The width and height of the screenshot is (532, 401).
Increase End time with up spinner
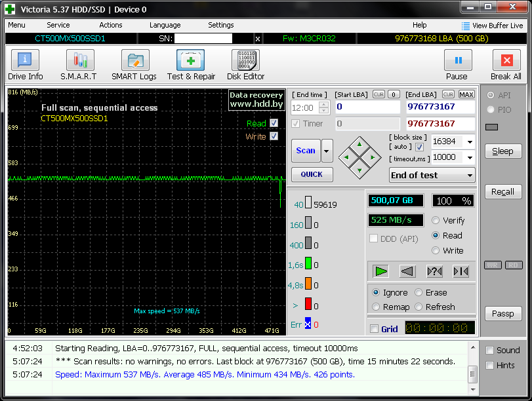click(x=324, y=104)
